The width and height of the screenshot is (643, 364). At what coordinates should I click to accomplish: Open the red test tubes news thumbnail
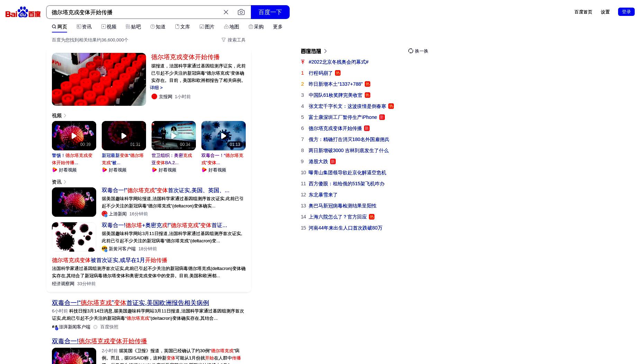(99, 79)
